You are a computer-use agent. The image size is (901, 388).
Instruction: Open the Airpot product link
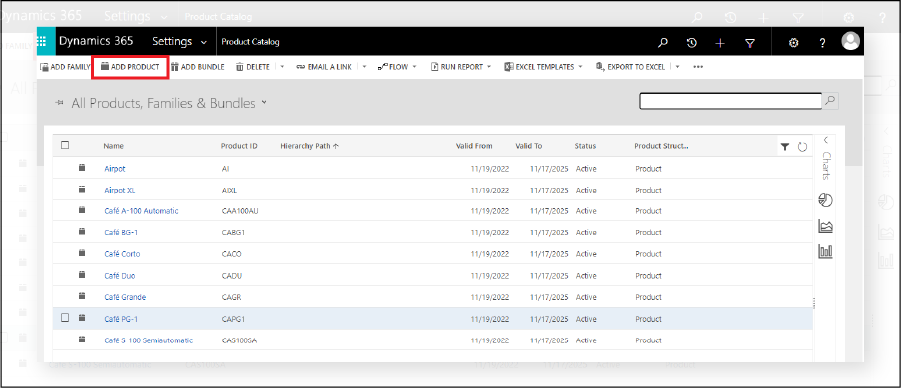(x=115, y=169)
